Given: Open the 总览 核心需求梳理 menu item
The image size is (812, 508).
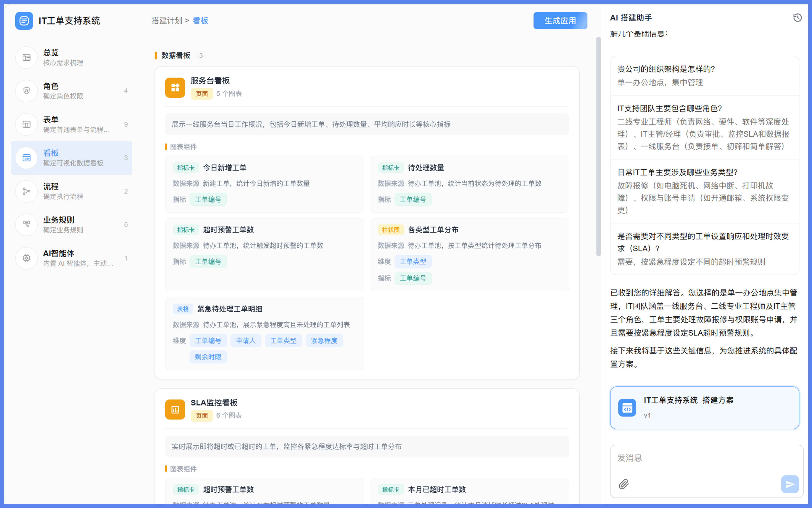Looking at the screenshot, I should 72,57.
